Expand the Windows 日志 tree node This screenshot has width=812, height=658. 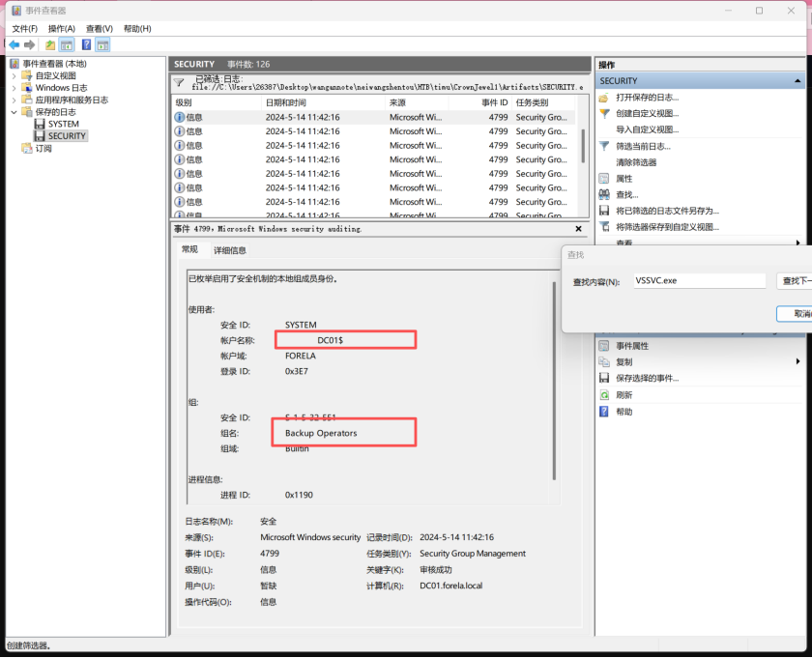14,88
